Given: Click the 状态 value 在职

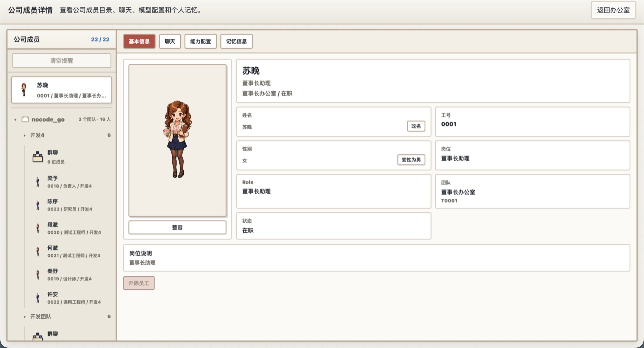Looking at the screenshot, I should (248, 231).
